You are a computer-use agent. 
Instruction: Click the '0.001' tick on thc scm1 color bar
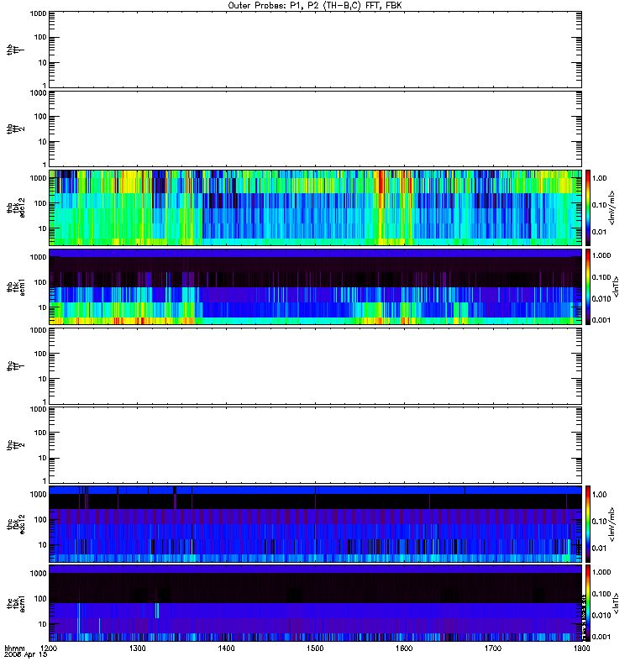[x=601, y=637]
